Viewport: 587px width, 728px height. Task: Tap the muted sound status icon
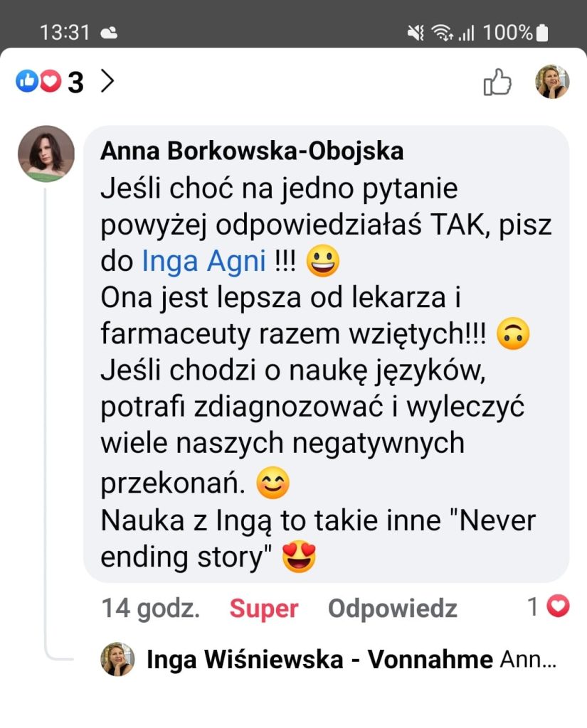(x=416, y=33)
